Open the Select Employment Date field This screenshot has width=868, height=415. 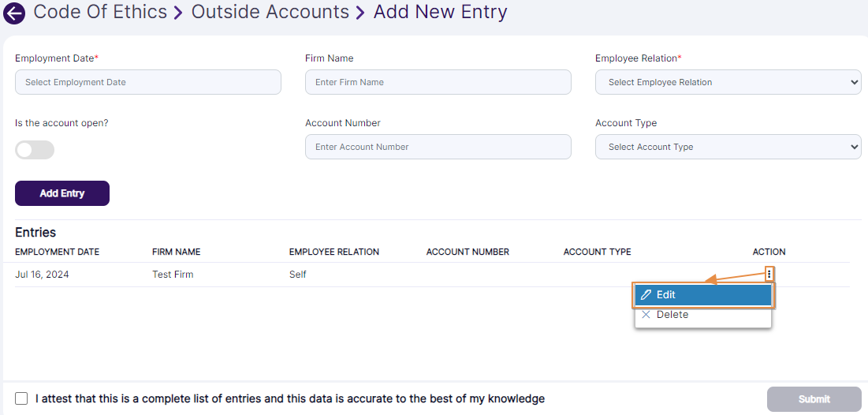[x=148, y=82]
